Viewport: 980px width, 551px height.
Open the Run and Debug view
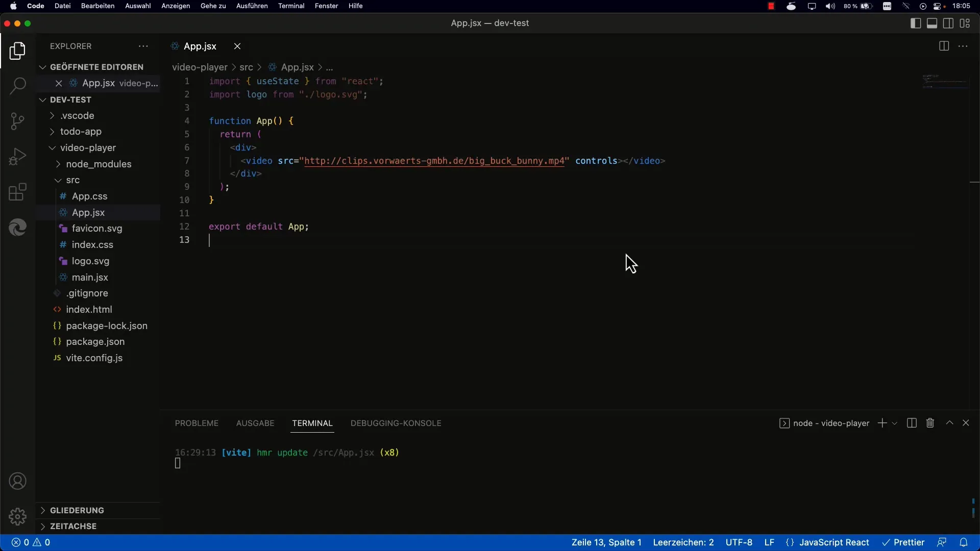point(17,157)
